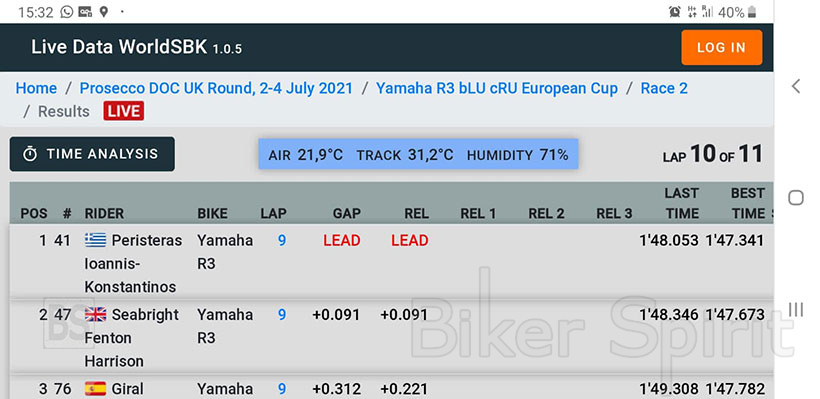
Task: Click the red LIVE badge
Action: click(x=124, y=111)
